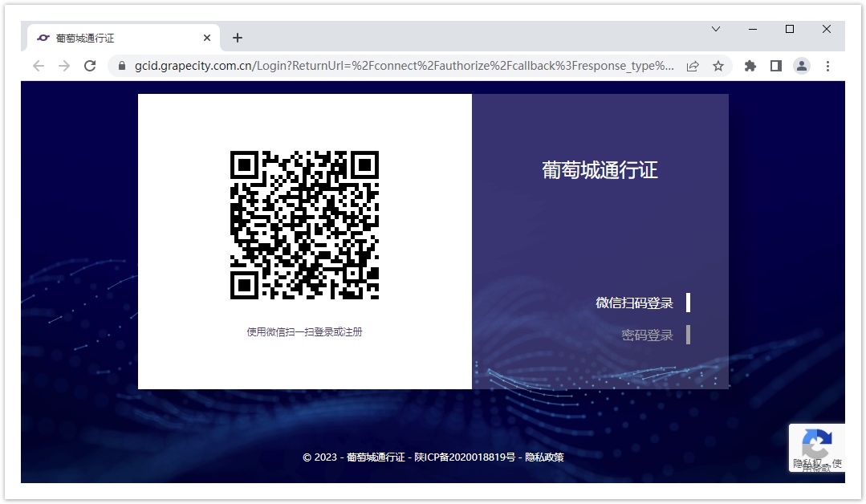866x504 pixels.
Task: Click the 葡萄城通行证 heading
Action: (x=600, y=170)
